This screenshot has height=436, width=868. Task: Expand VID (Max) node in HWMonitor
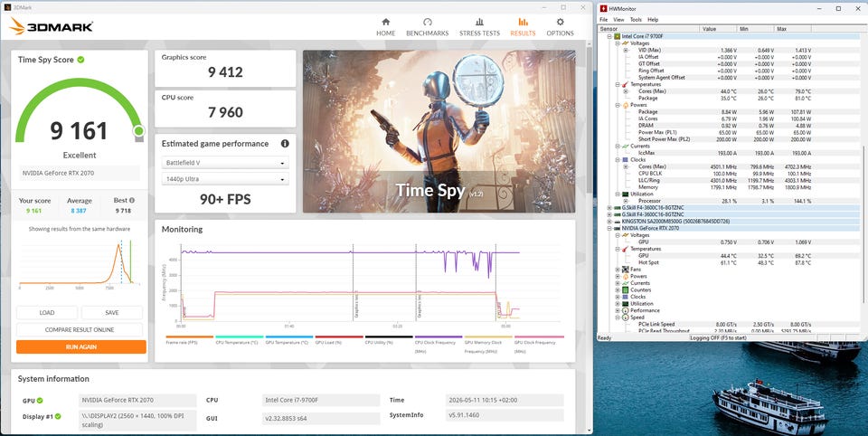point(626,50)
